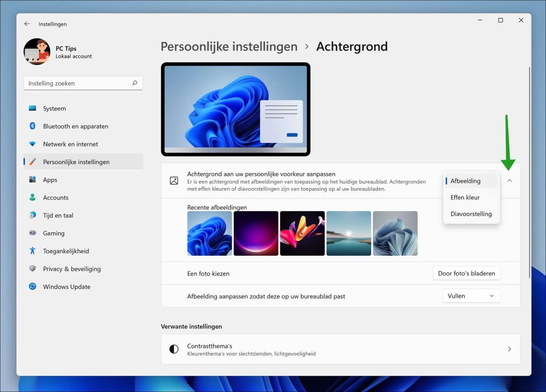Open the Vullen dropdown

coord(471,296)
